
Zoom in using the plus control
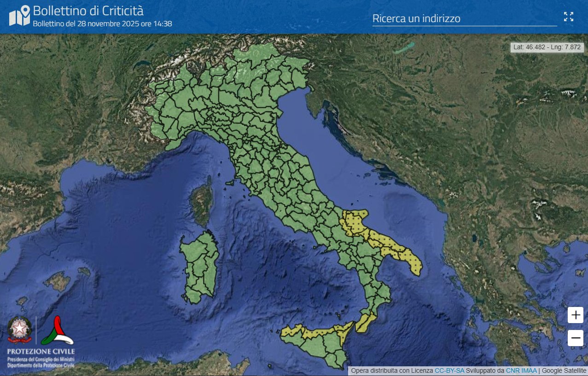pyautogui.click(x=575, y=315)
